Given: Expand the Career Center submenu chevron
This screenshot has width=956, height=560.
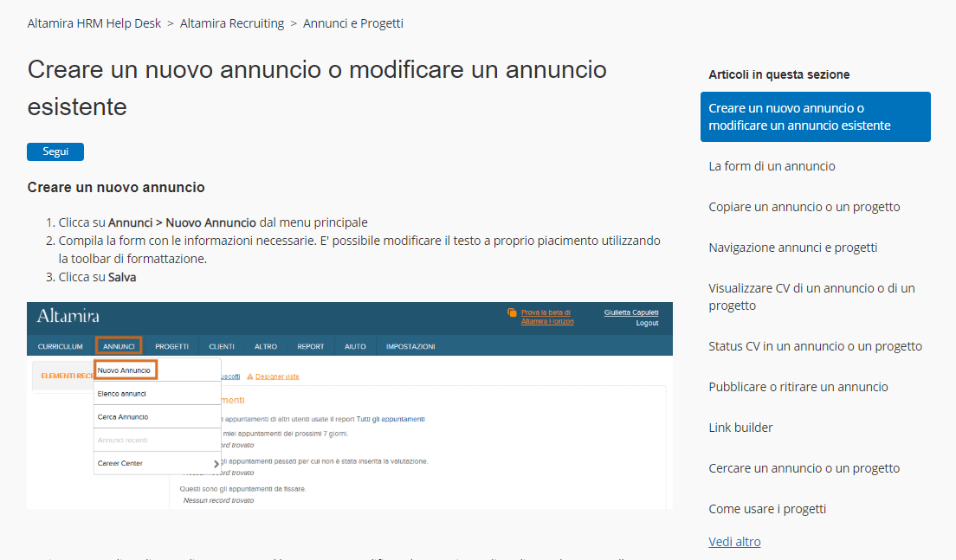Looking at the screenshot, I should (217, 463).
